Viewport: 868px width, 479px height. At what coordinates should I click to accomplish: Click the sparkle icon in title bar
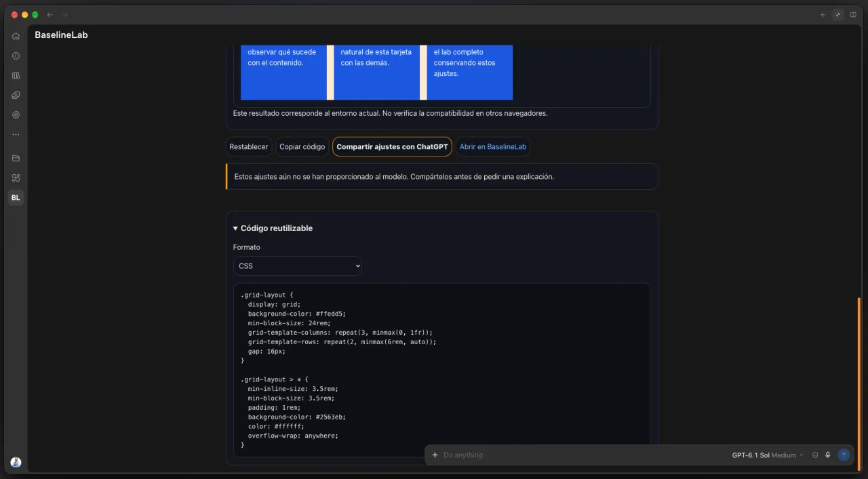[838, 14]
